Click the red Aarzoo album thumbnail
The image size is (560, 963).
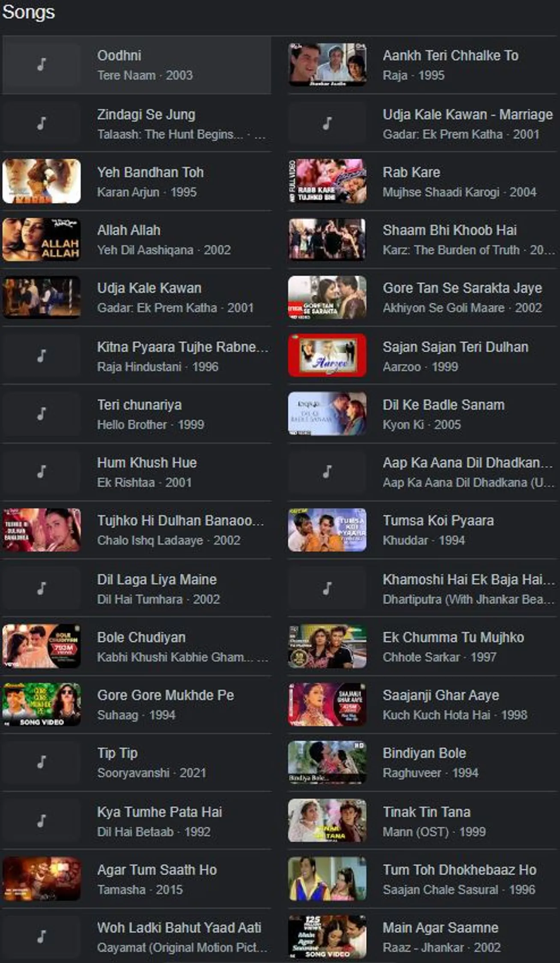327,356
